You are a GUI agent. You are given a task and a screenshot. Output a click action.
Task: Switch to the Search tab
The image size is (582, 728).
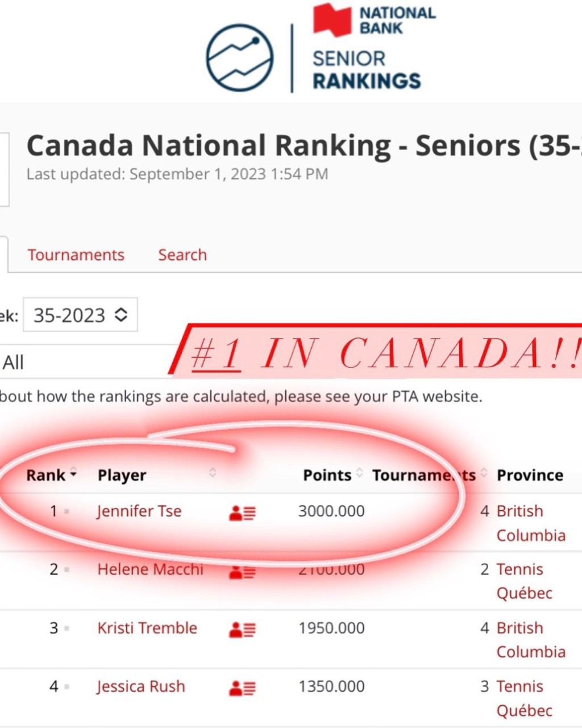pyautogui.click(x=182, y=255)
